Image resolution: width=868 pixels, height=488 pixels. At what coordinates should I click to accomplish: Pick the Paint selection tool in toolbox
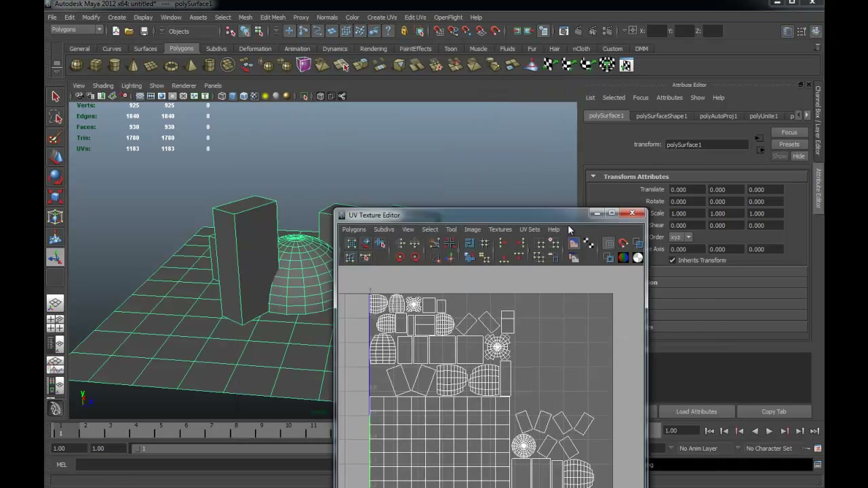click(56, 138)
